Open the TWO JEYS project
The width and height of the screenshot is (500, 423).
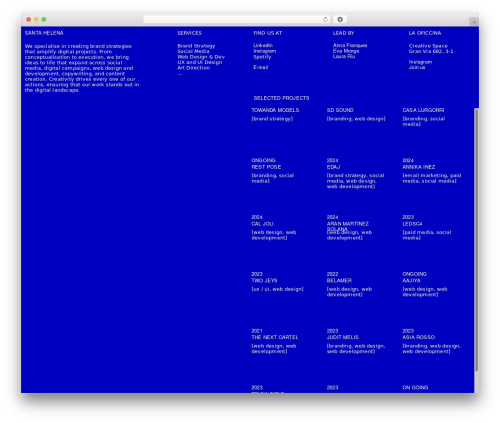[x=264, y=281]
